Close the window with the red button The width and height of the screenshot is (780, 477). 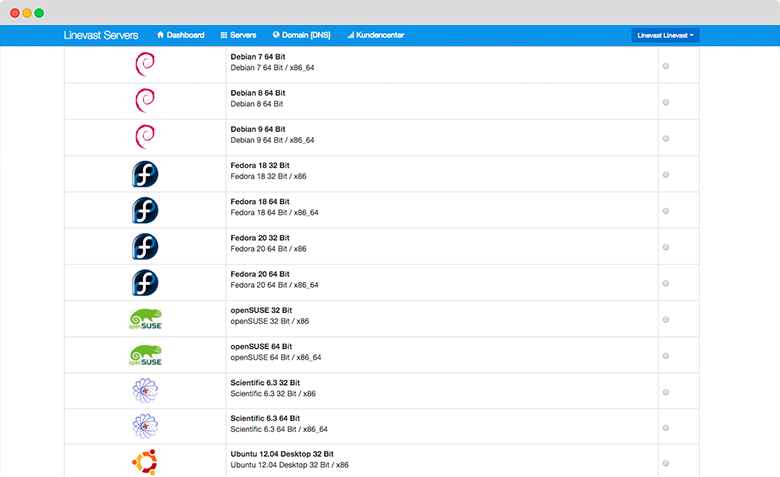[15, 13]
